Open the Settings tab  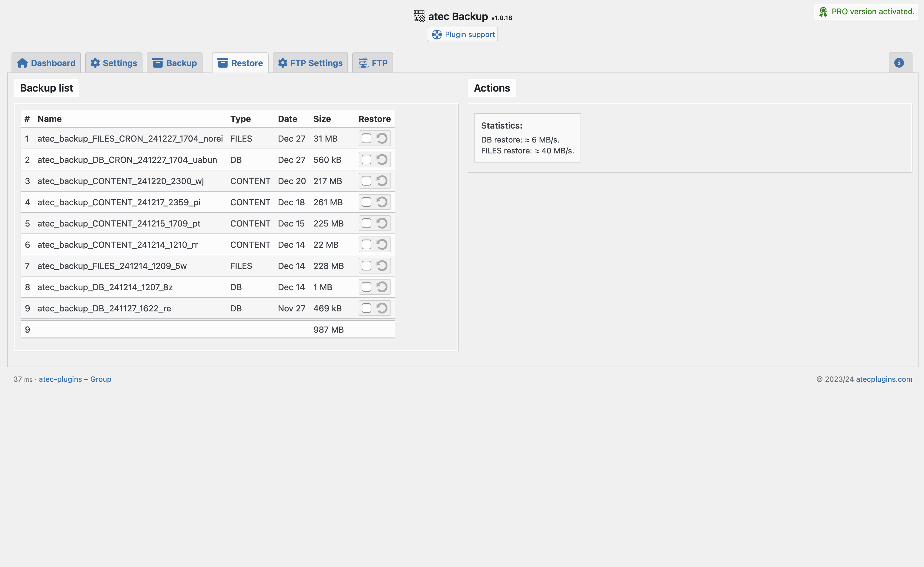pos(114,63)
